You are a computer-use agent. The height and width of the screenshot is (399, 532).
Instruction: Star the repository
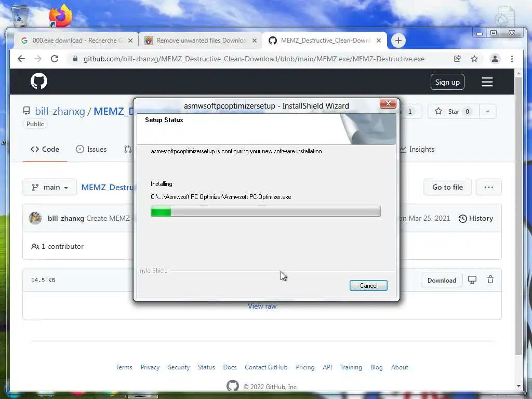[453, 111]
